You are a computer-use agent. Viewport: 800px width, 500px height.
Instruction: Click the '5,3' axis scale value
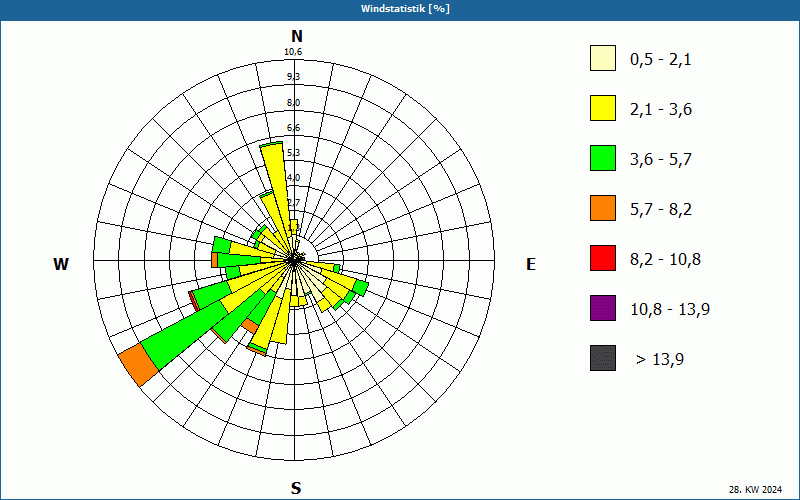(293, 153)
